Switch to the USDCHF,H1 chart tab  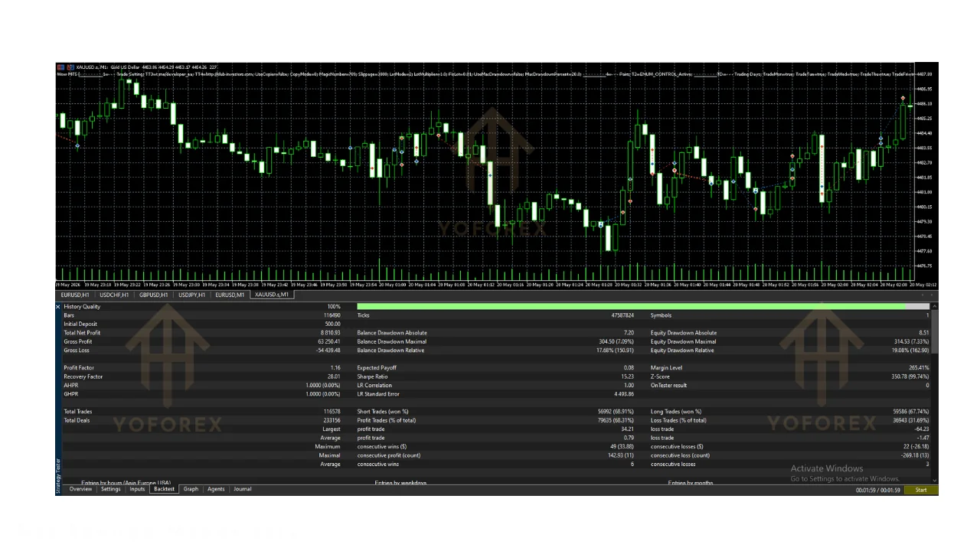coord(114,295)
